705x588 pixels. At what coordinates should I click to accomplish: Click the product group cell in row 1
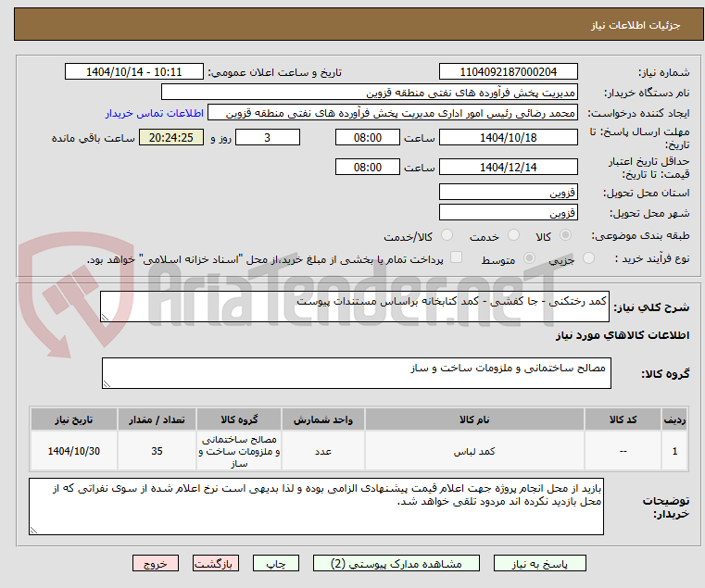point(239,451)
